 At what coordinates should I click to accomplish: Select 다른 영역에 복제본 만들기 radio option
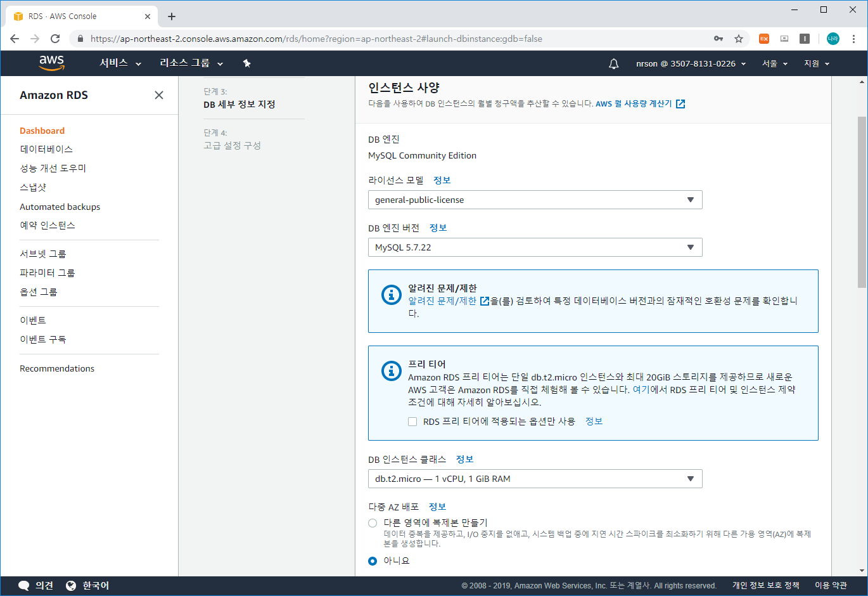373,523
